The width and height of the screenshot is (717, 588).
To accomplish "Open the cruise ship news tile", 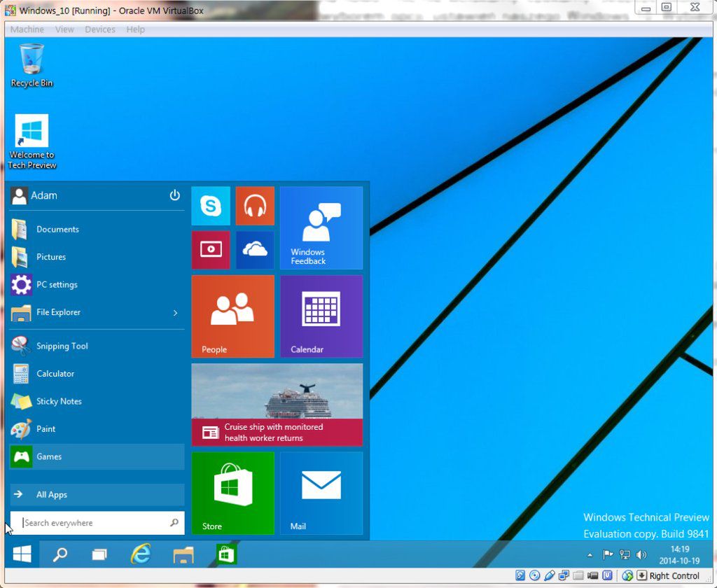I will [277, 405].
